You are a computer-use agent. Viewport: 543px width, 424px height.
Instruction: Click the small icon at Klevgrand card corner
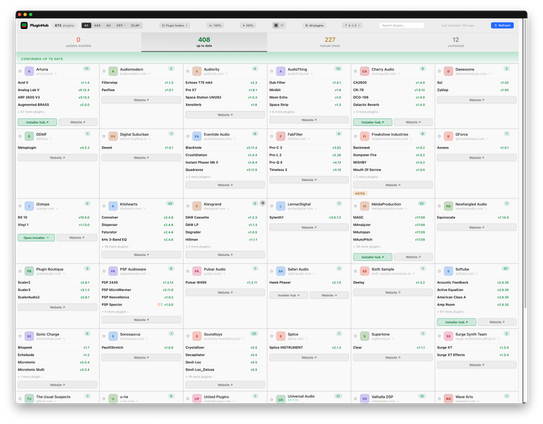pos(262,203)
